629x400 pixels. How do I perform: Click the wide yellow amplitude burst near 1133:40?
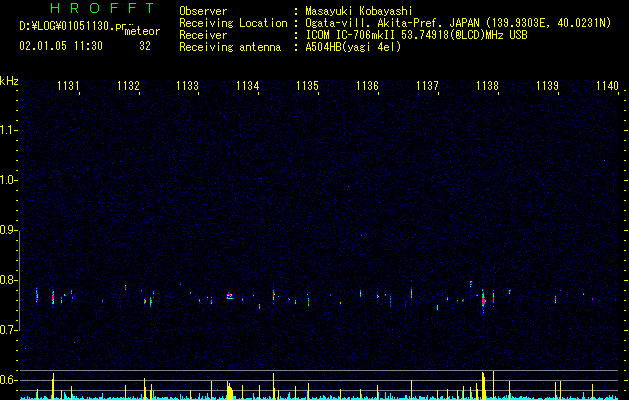tap(229, 390)
